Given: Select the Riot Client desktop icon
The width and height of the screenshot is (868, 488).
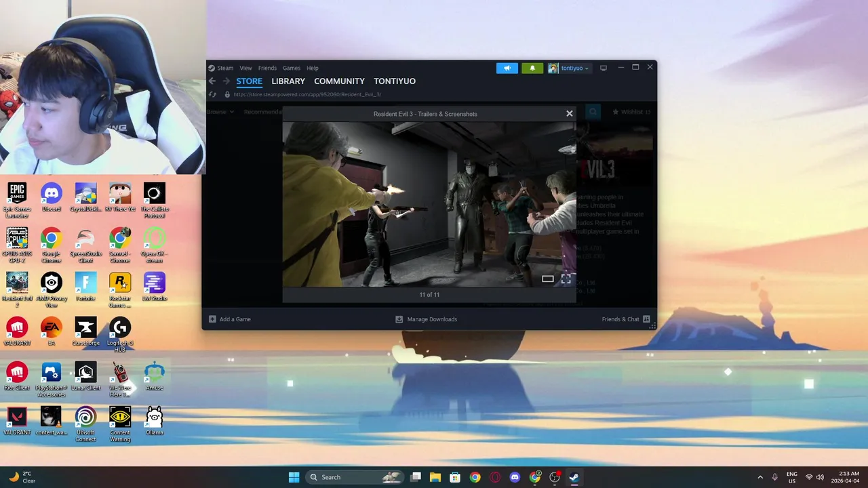Looking at the screenshot, I should coord(17,376).
